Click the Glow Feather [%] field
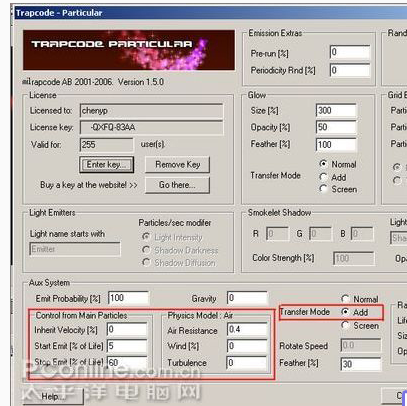The height and width of the screenshot is (406, 407). click(x=336, y=144)
